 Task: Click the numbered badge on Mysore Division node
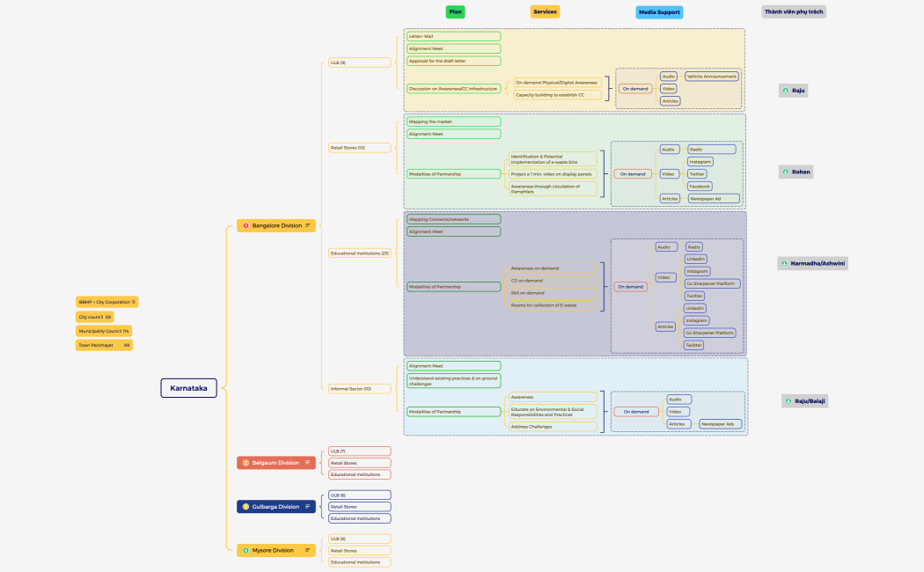click(246, 550)
